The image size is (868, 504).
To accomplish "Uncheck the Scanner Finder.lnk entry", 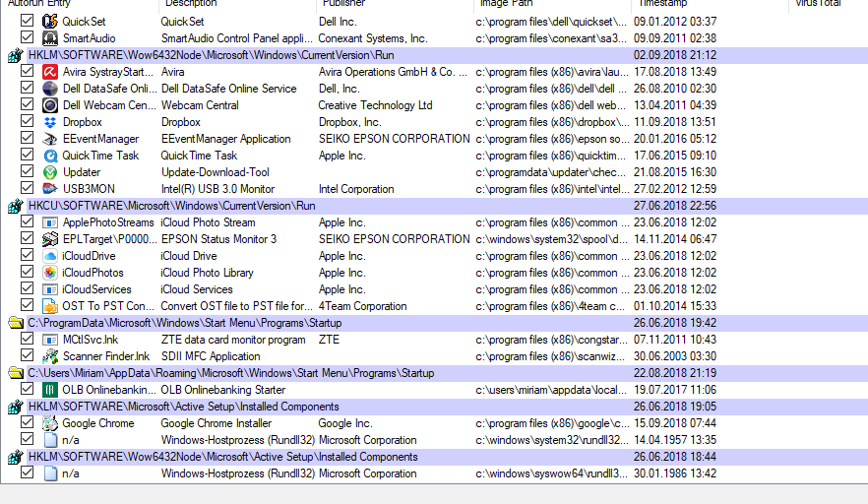I will coord(27,355).
